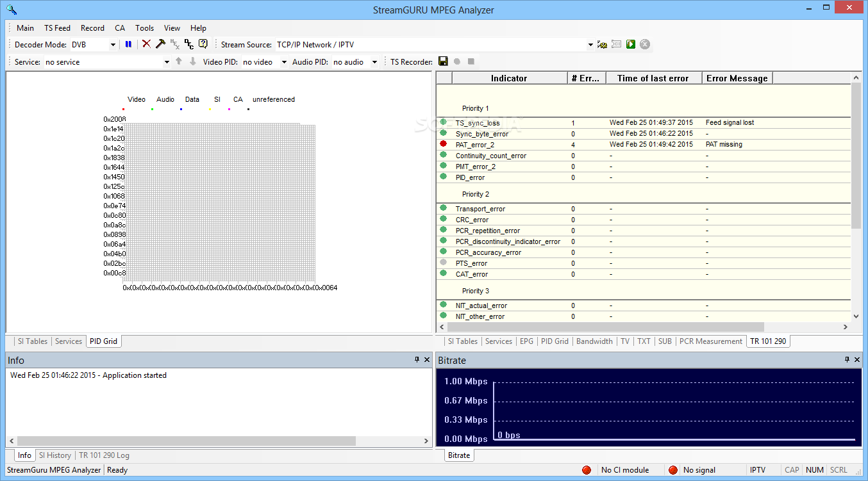The image size is (868, 481).
Task: Open the Record menu
Action: 92,28
